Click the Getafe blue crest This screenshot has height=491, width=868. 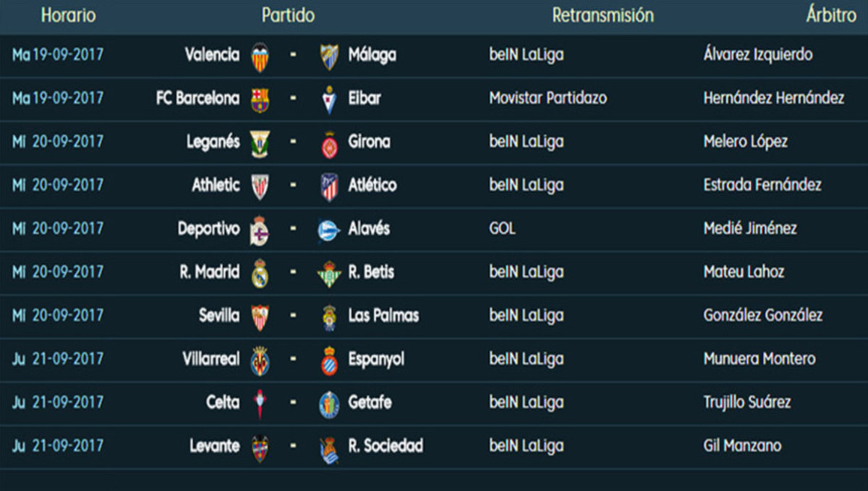329,404
